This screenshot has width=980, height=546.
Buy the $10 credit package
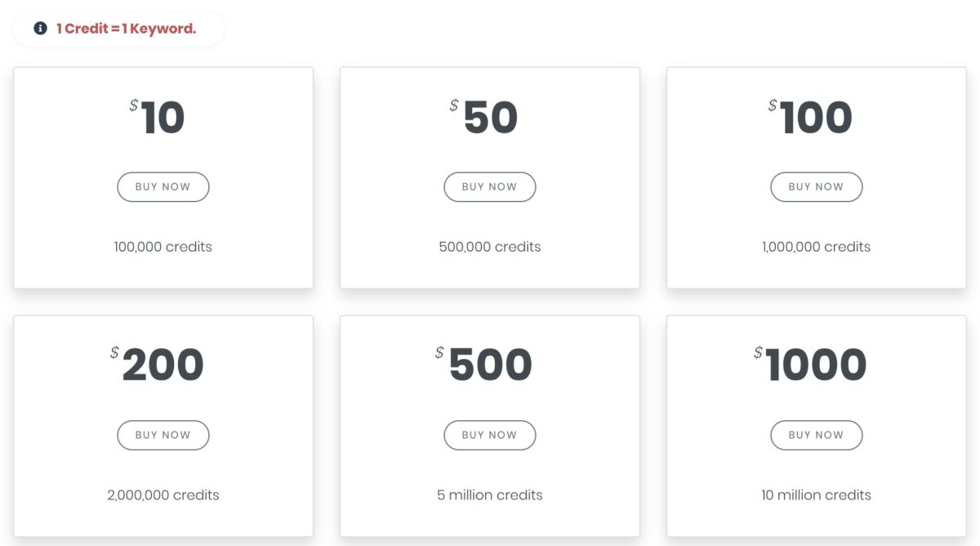163,186
